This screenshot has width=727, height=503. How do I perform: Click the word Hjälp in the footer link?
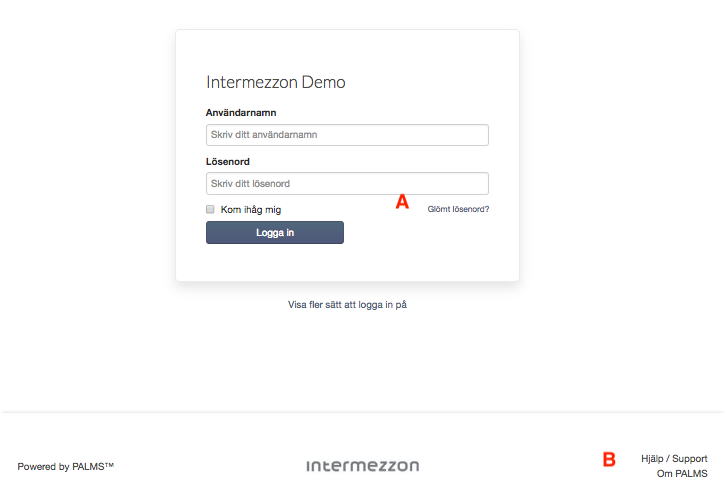pos(652,458)
